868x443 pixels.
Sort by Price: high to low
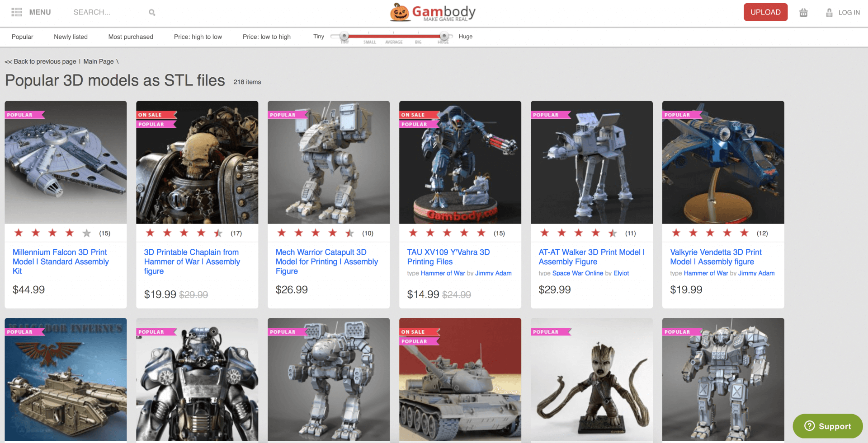[198, 37]
